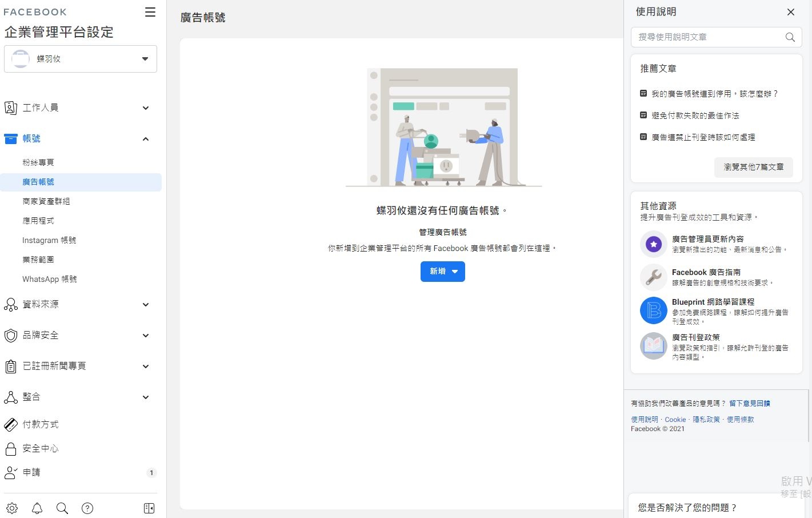Open the 蝶羽攸 business account dropdown

click(x=81, y=59)
